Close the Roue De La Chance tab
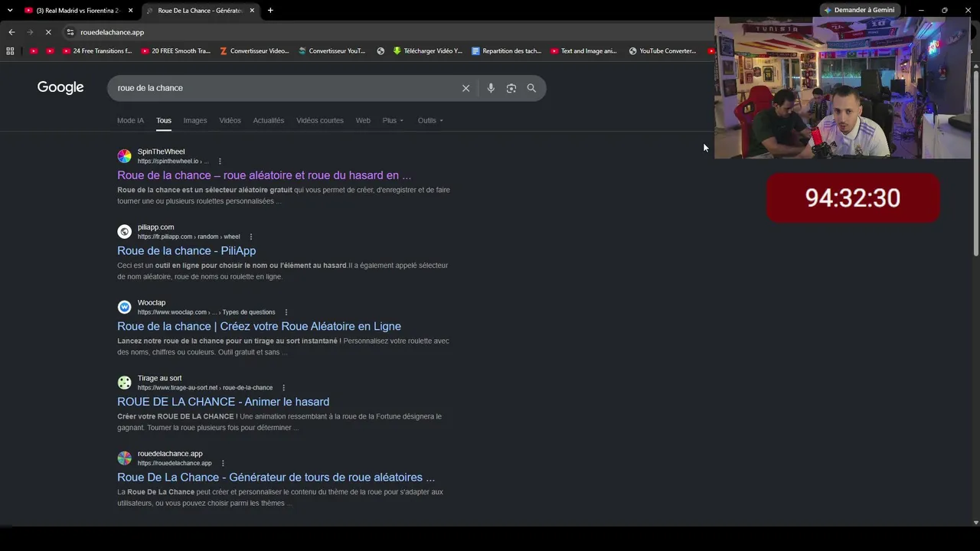The width and height of the screenshot is (980, 551). pos(252,11)
